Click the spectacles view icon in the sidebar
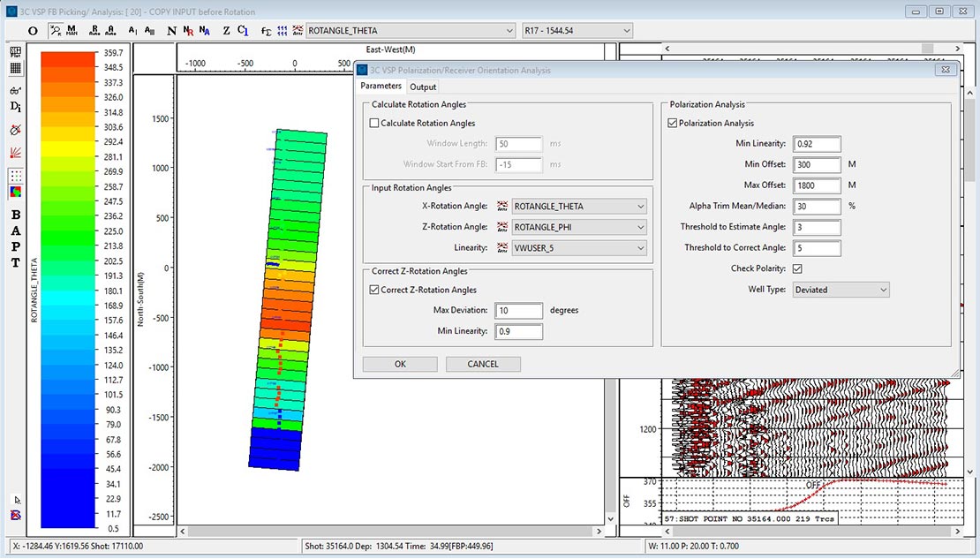 point(14,89)
